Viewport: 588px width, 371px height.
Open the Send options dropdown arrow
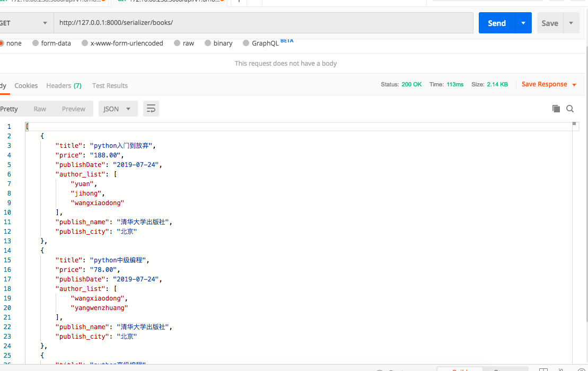pyautogui.click(x=523, y=23)
